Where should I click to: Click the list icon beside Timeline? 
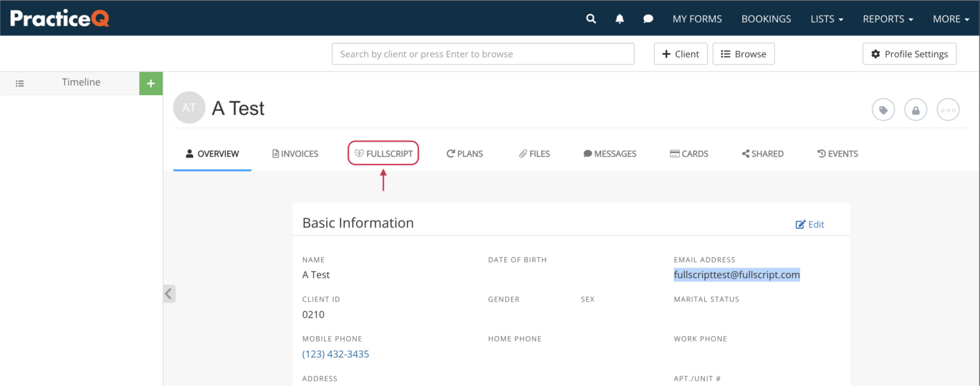(19, 83)
